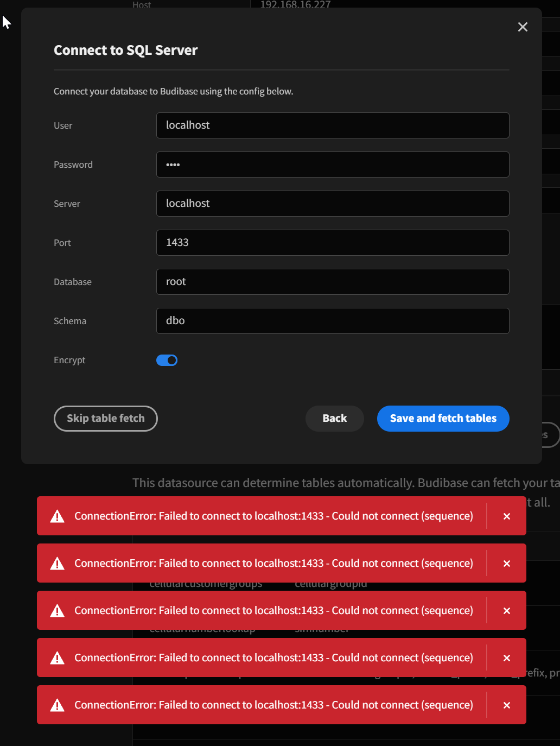560x746 pixels.
Task: Dismiss the third ConnectionError notification
Action: 506,610
